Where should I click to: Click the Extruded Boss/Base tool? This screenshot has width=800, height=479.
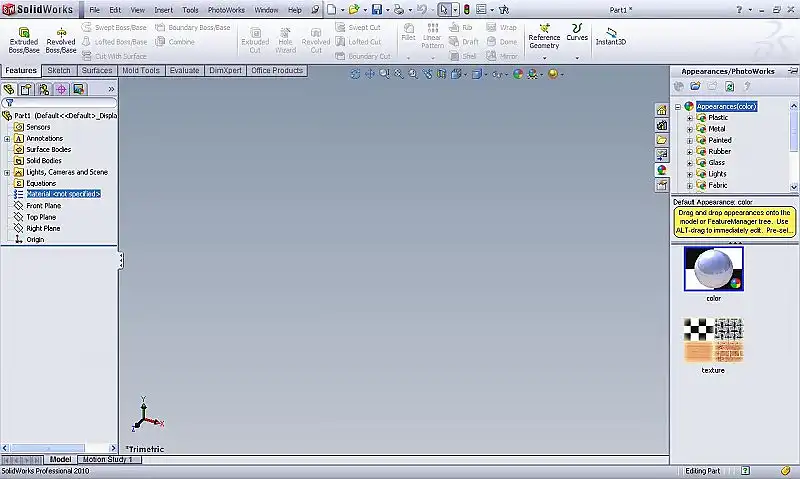pos(24,39)
